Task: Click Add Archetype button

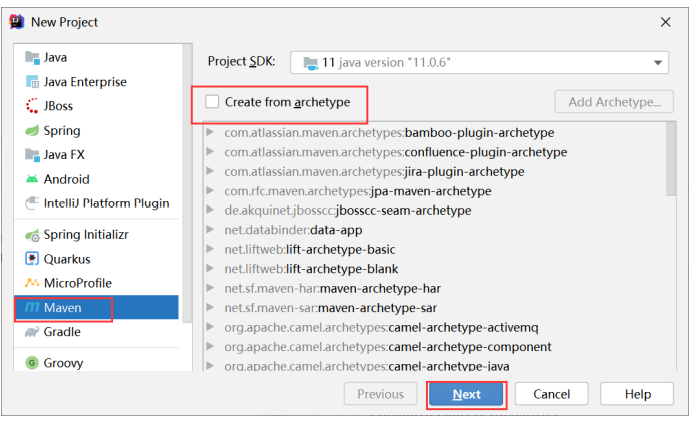Action: tap(614, 102)
